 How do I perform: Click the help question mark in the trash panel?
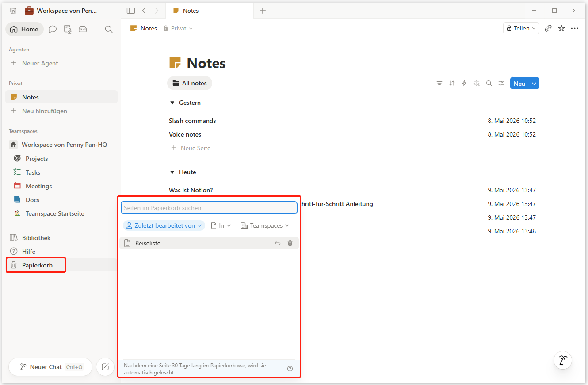click(290, 369)
